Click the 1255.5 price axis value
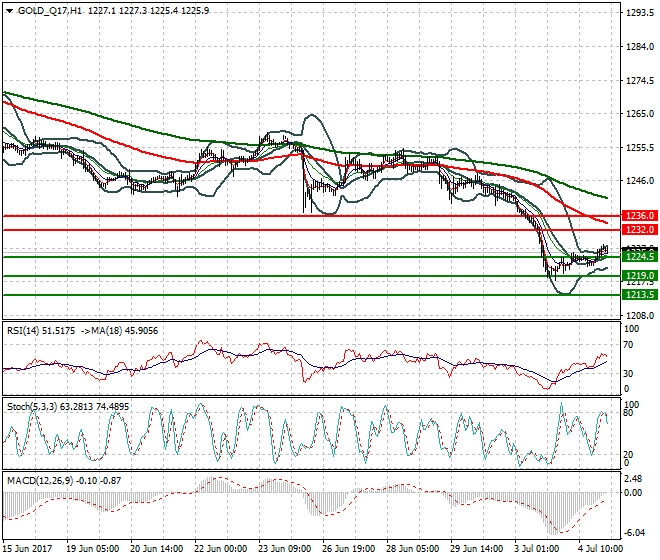The image size is (660, 560). [x=640, y=148]
